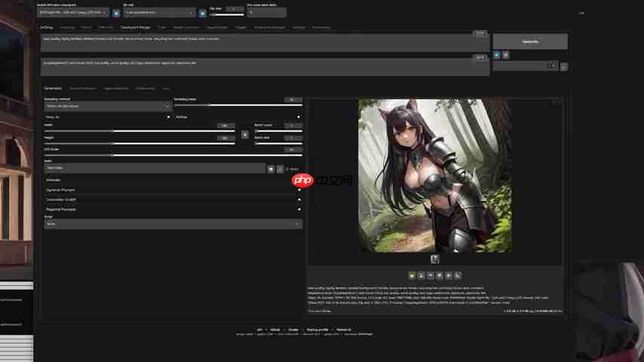The image size is (644, 362).
Task: Open the SD VAE dropdown
Action: click(x=159, y=13)
